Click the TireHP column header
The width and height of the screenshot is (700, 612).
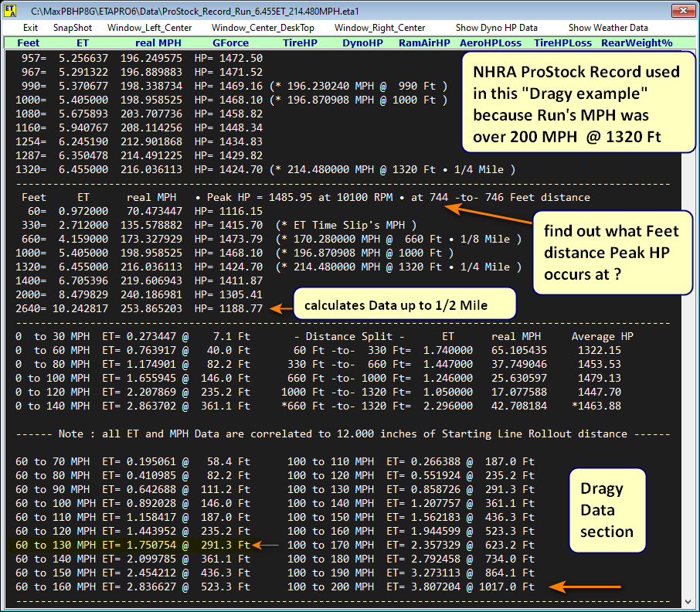point(300,42)
